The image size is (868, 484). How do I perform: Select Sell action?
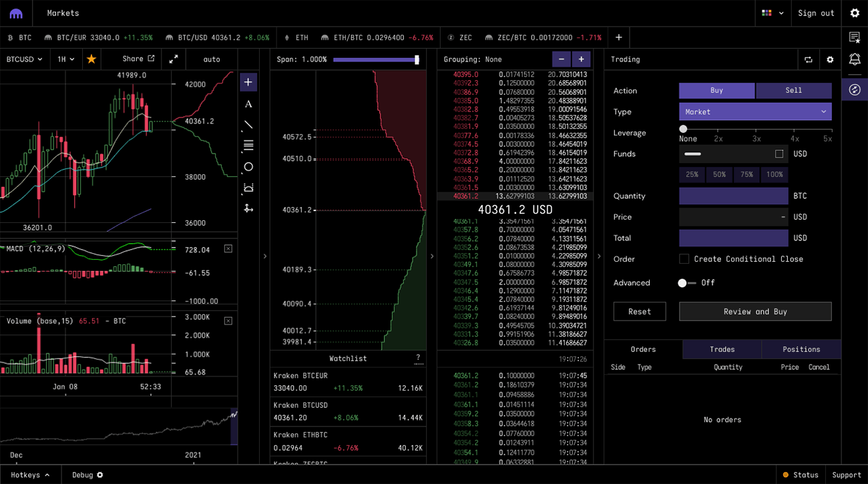[x=794, y=90]
